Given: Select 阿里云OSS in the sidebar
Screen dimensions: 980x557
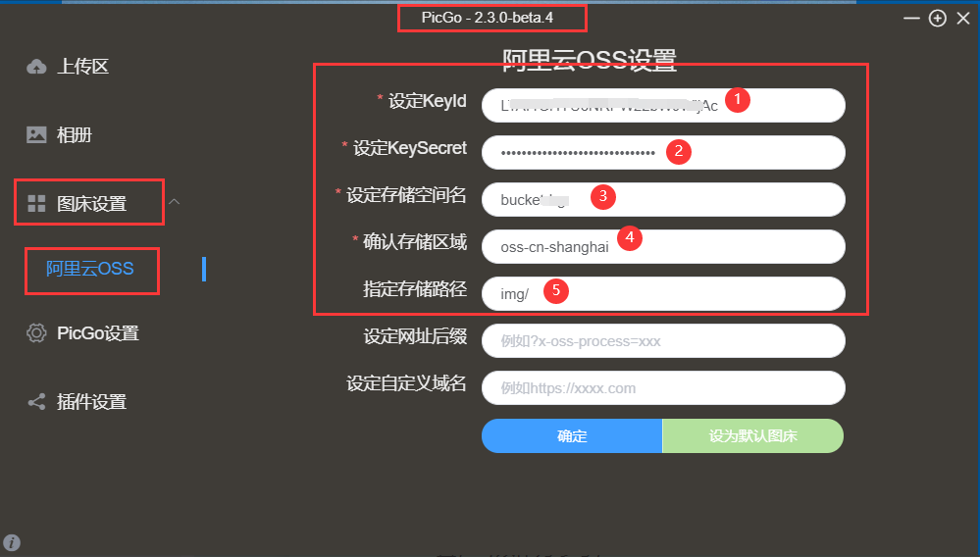Looking at the screenshot, I should point(89,269).
